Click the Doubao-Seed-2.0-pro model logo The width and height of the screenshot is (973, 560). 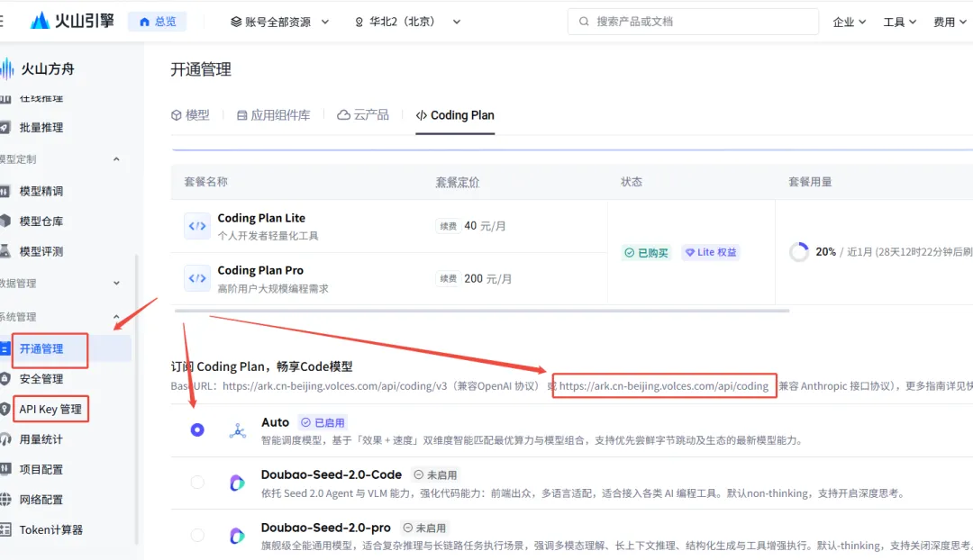pyautogui.click(x=237, y=535)
